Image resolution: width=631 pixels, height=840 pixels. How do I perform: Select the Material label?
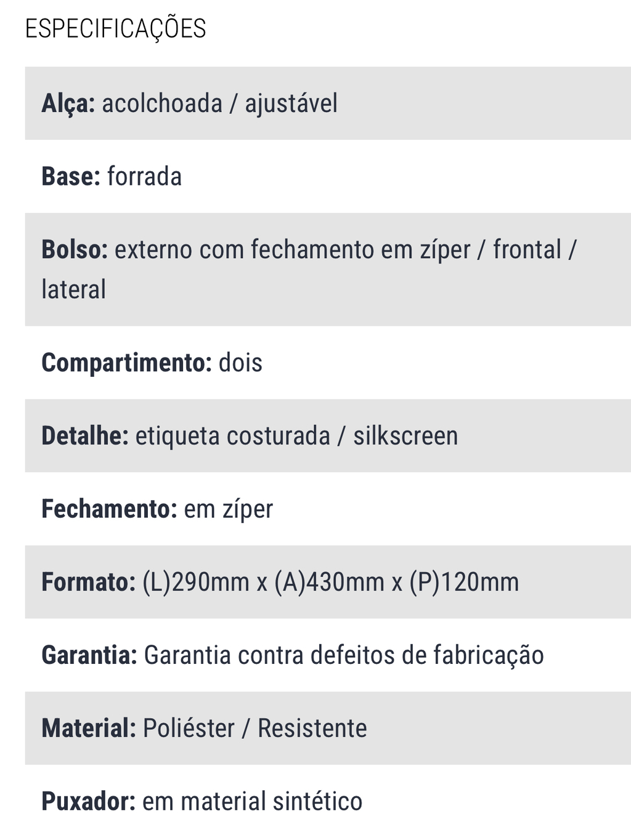point(89,729)
